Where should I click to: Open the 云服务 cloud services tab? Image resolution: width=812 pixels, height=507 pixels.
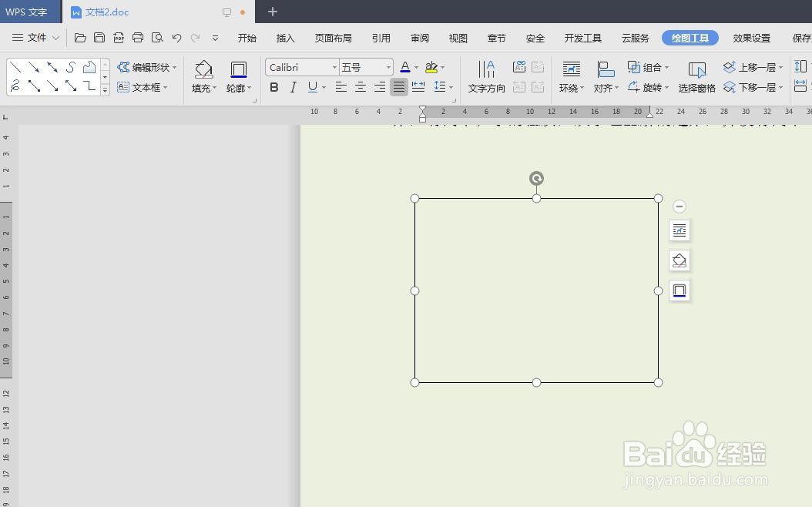636,39
